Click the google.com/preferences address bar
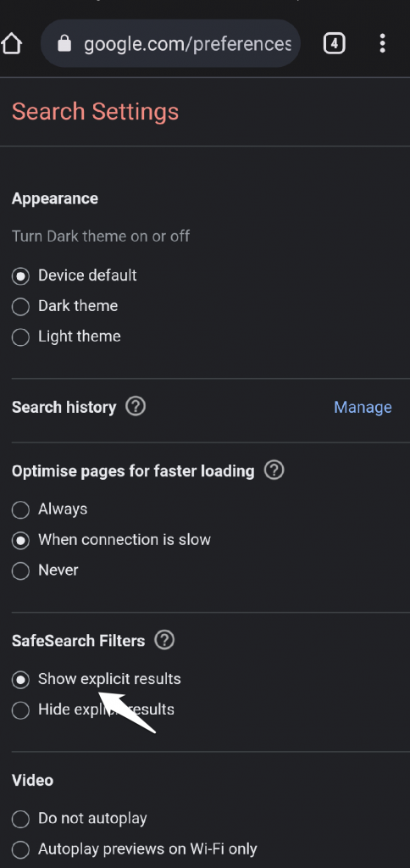The width and height of the screenshot is (410, 868). click(170, 44)
